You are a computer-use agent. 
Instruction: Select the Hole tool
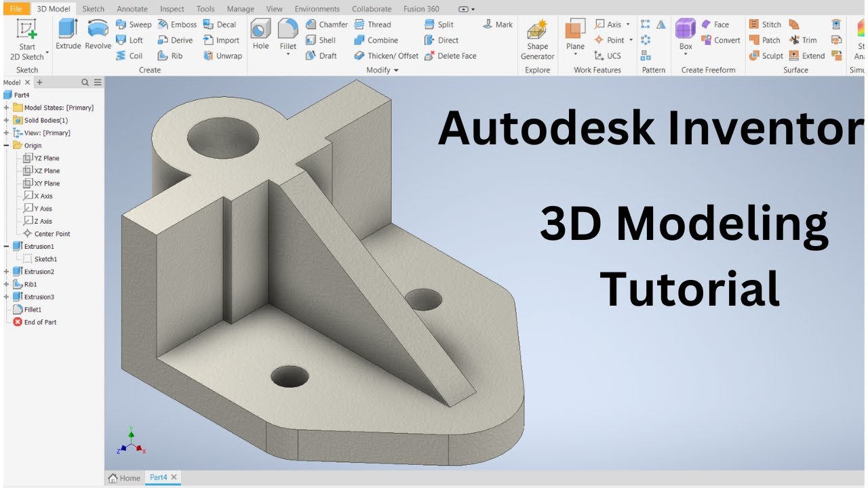260,34
